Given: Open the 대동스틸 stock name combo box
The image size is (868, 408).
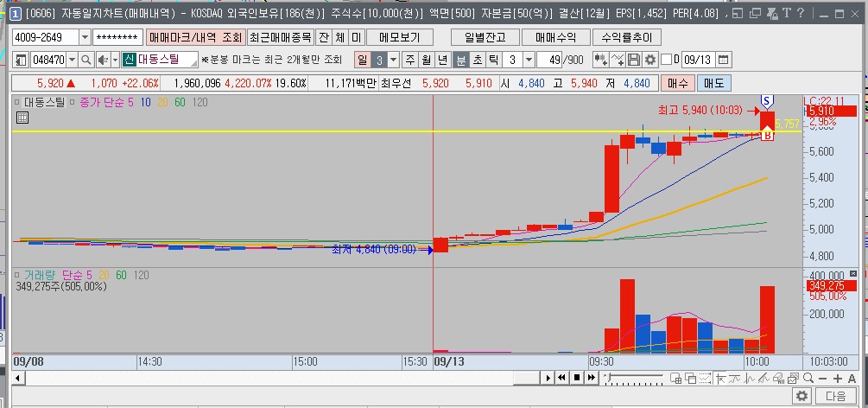Looking at the screenshot, I should 160,60.
